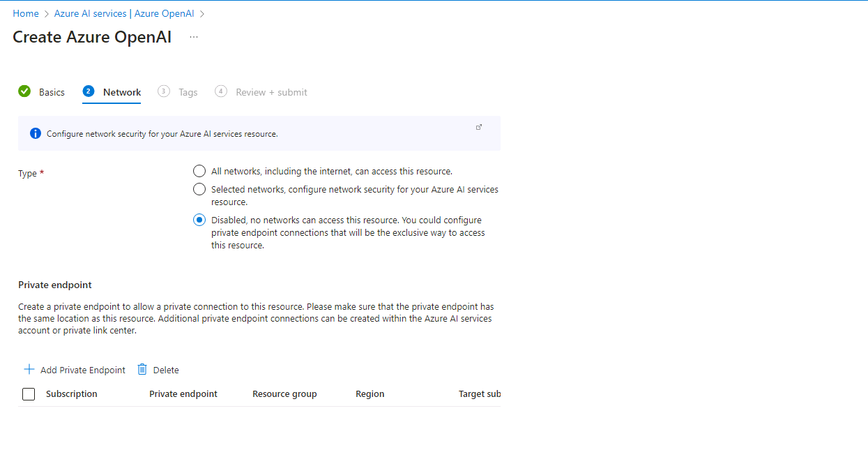868x450 pixels.
Task: Sort by the Private endpoint column header
Action: [183, 394]
